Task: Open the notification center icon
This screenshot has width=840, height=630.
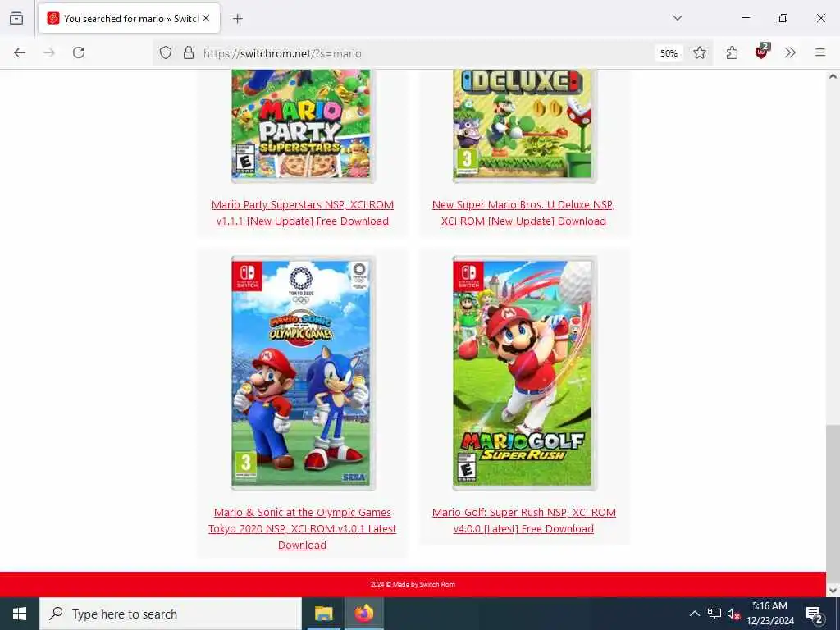Action: click(815, 614)
